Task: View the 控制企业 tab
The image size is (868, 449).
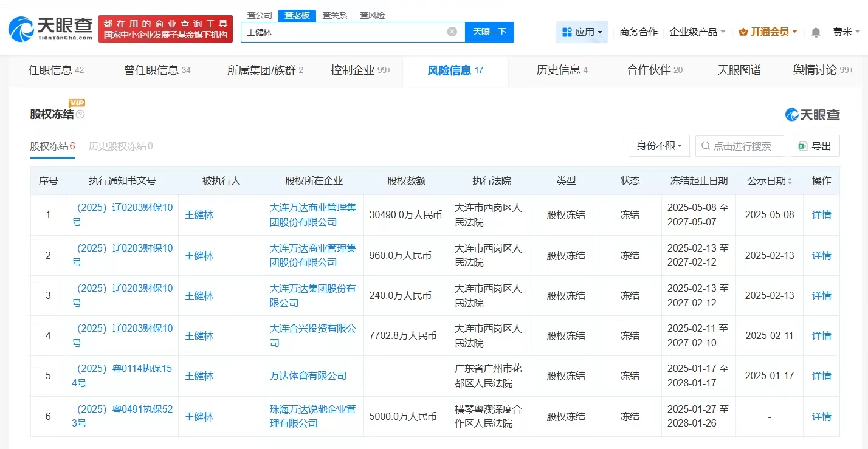Action: (361, 70)
